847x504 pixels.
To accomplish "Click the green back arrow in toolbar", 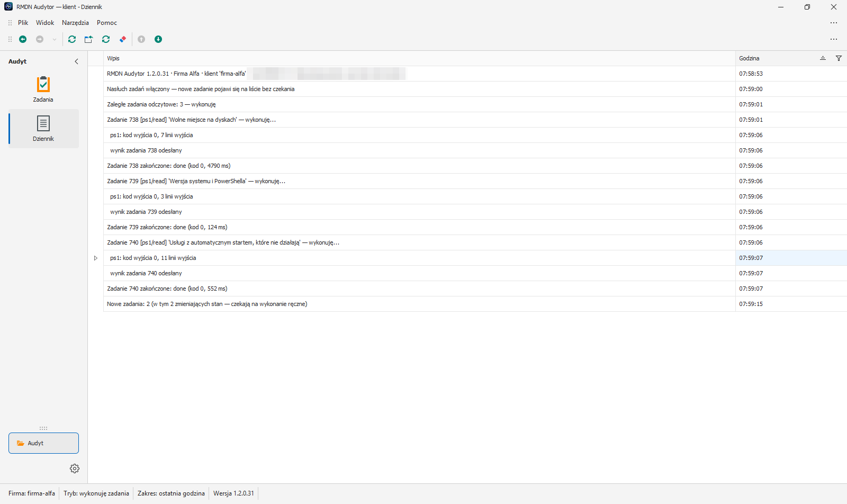I will 23,39.
